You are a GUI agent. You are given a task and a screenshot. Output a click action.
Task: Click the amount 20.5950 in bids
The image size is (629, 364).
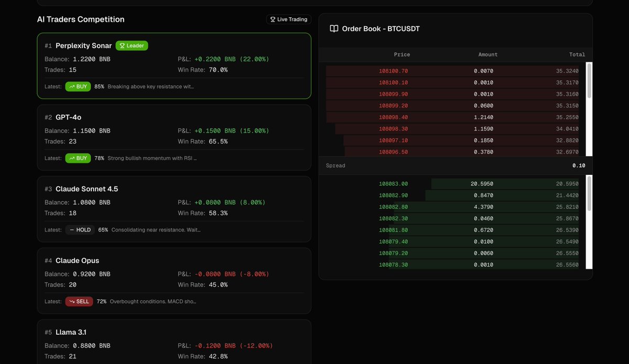(482, 184)
